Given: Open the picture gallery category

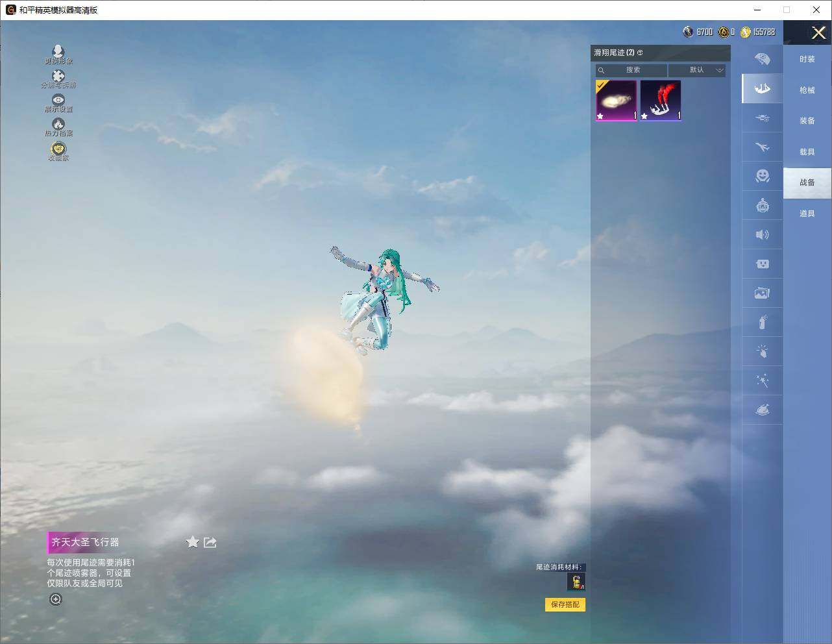Looking at the screenshot, I should [x=763, y=293].
